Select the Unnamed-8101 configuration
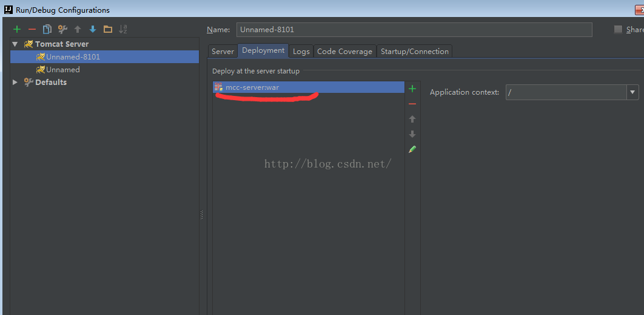The width and height of the screenshot is (644, 315). (x=105, y=57)
